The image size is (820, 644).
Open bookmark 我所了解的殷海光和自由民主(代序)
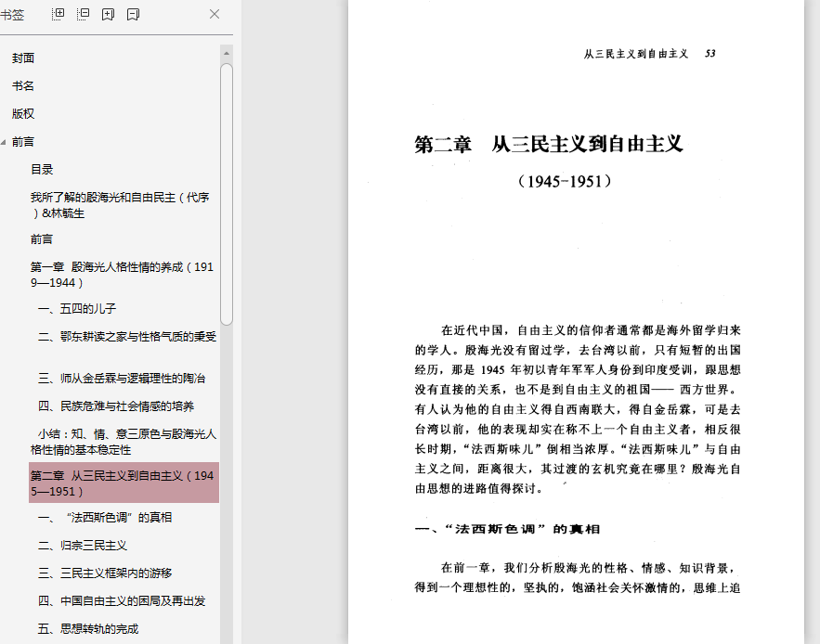[120, 205]
